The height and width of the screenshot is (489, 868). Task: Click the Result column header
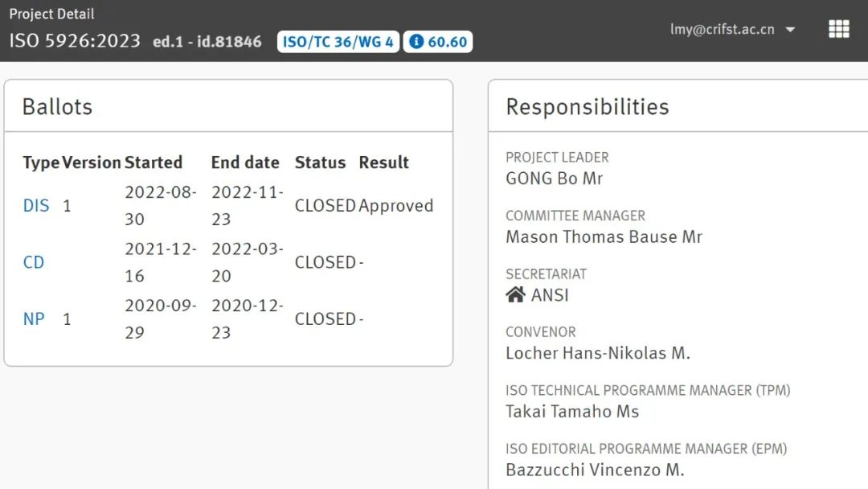tap(383, 162)
